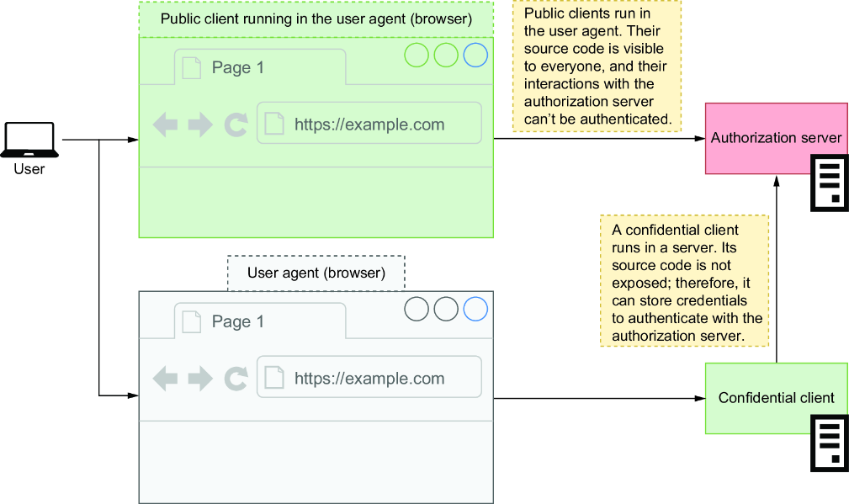Click the server icon on the Confidential client box

[x=830, y=443]
